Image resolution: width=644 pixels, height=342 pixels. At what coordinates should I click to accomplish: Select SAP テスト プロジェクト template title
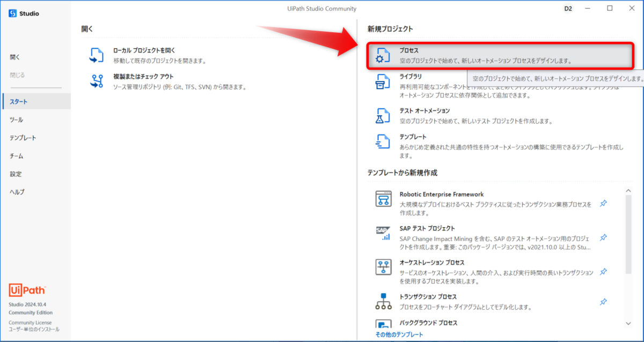point(427,228)
